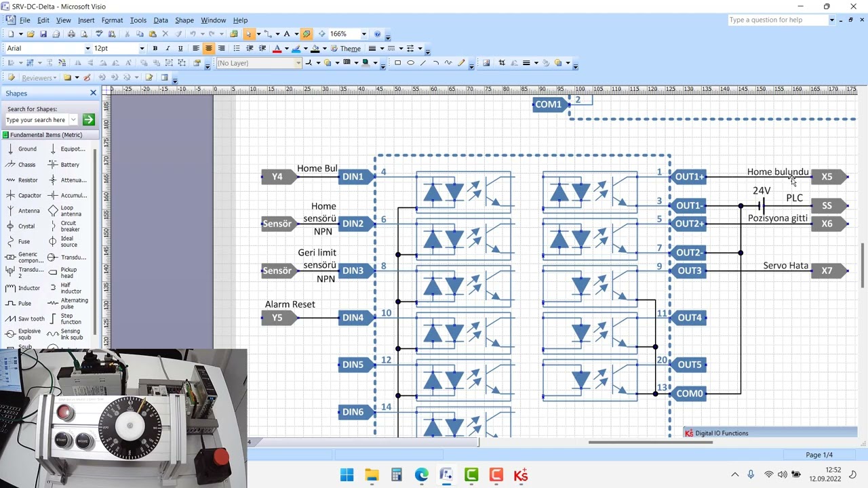This screenshot has width=868, height=488.
Task: Open the help question box dropdown arrow
Action: click(832, 20)
